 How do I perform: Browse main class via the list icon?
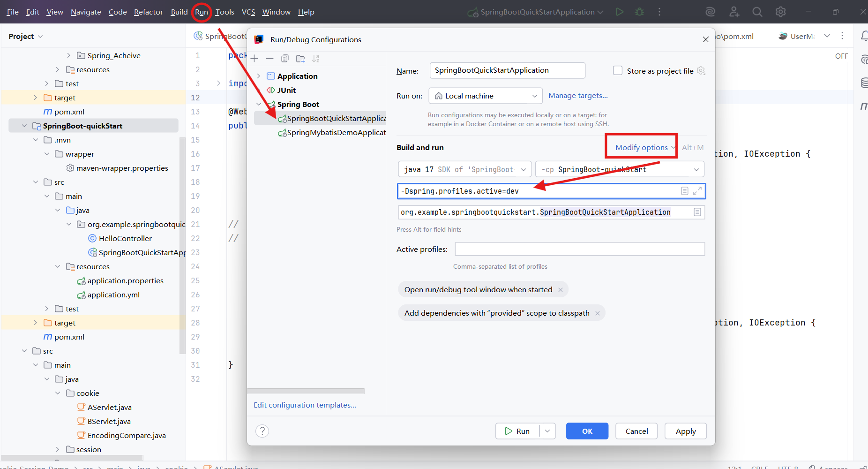(x=697, y=212)
